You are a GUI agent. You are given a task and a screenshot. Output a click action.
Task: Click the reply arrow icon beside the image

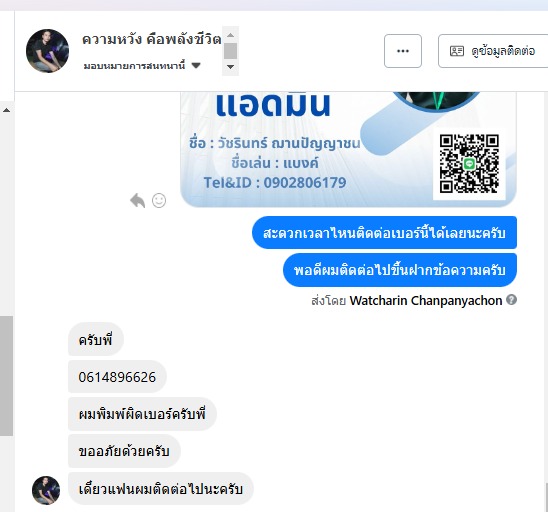[137, 201]
